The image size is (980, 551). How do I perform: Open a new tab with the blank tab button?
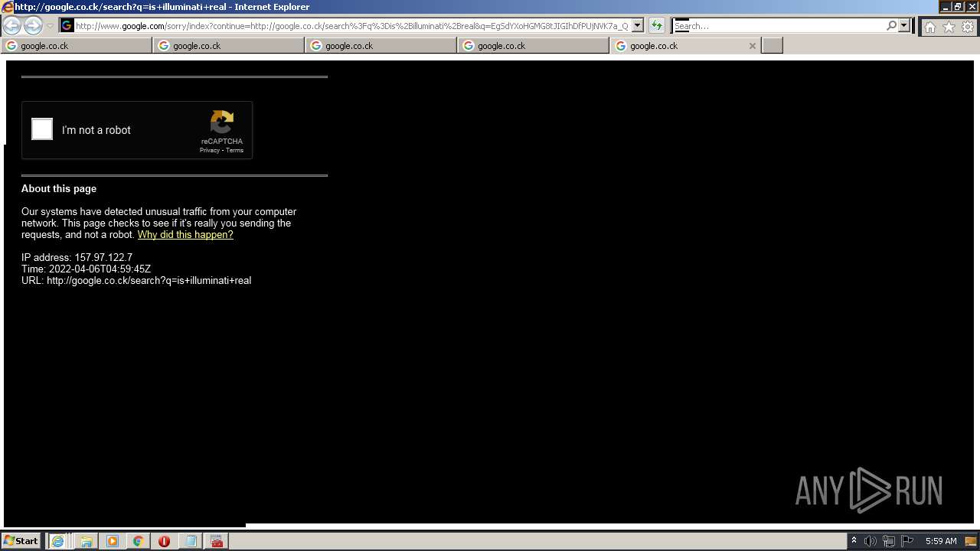pos(773,46)
